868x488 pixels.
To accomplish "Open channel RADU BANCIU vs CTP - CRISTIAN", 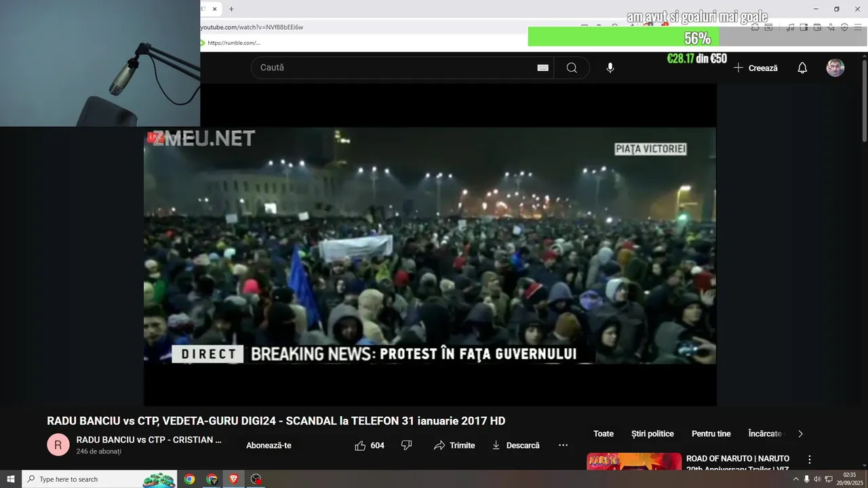I will (149, 440).
